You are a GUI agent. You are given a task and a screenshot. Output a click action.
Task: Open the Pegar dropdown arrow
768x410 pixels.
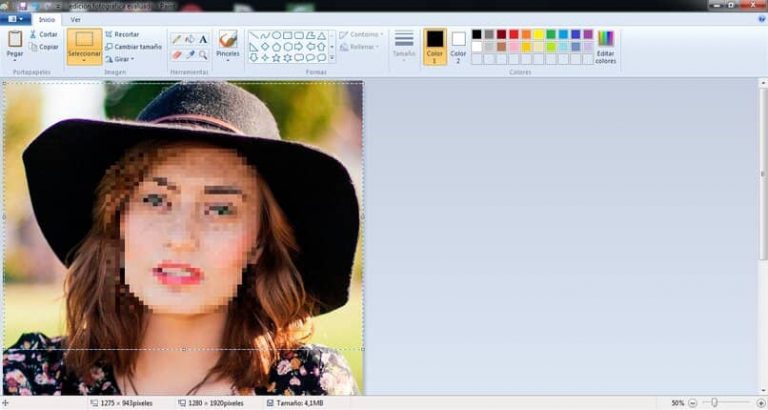[x=15, y=61]
